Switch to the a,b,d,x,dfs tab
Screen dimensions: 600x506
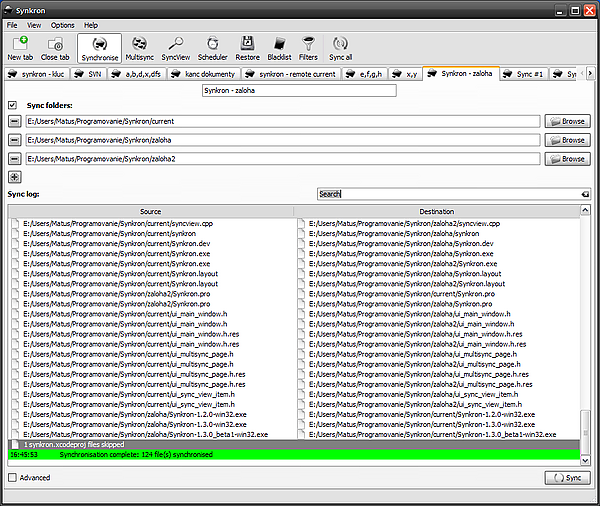(x=137, y=74)
